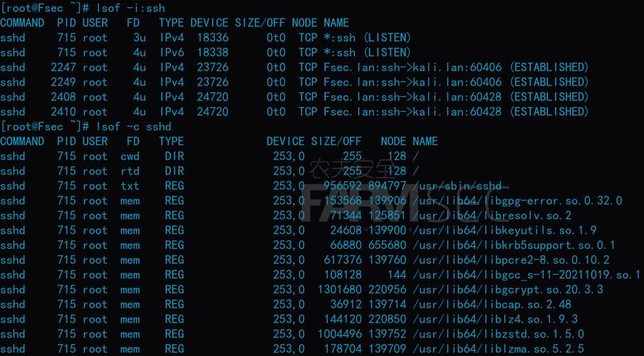Click the /usr/sbin/sshd file path

457,186
